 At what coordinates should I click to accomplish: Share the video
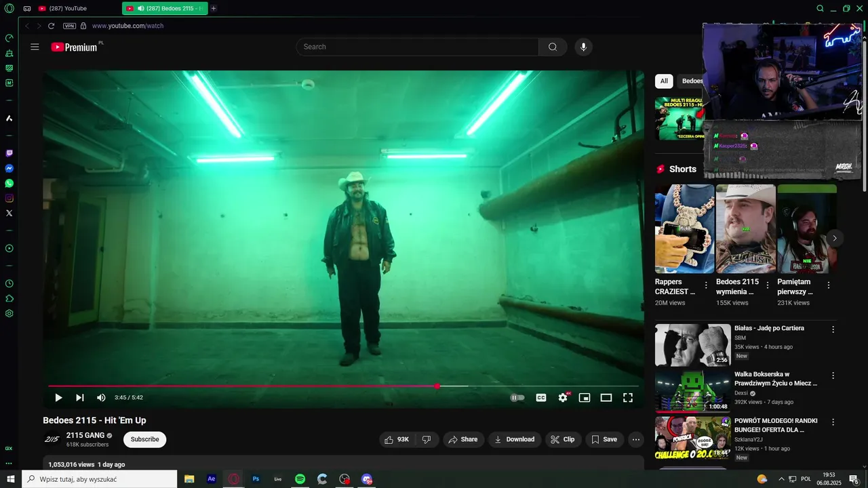(464, 440)
